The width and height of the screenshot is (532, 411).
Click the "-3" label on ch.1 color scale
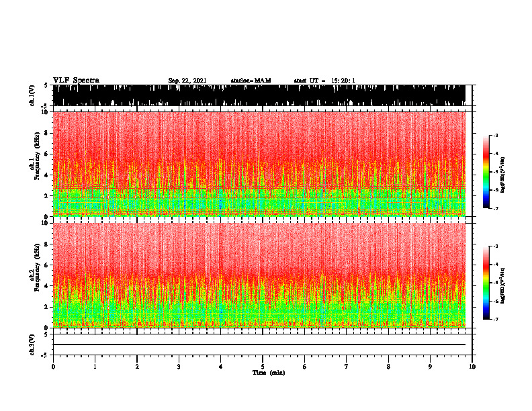pyautogui.click(x=496, y=135)
